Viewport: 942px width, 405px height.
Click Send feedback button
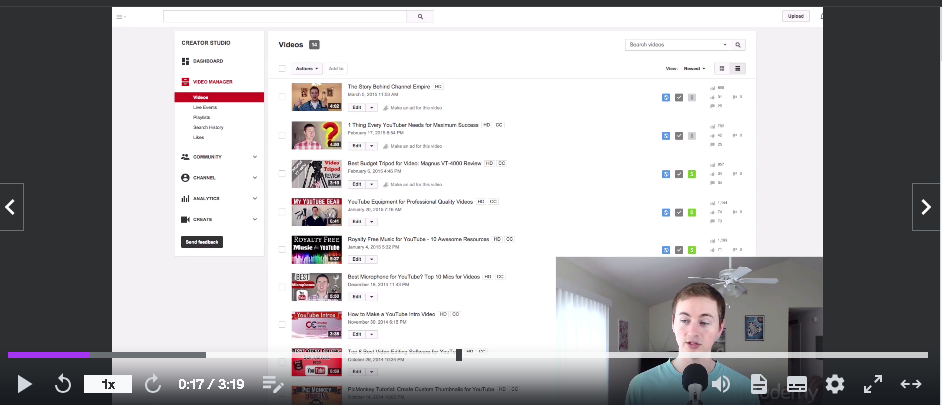pos(202,242)
